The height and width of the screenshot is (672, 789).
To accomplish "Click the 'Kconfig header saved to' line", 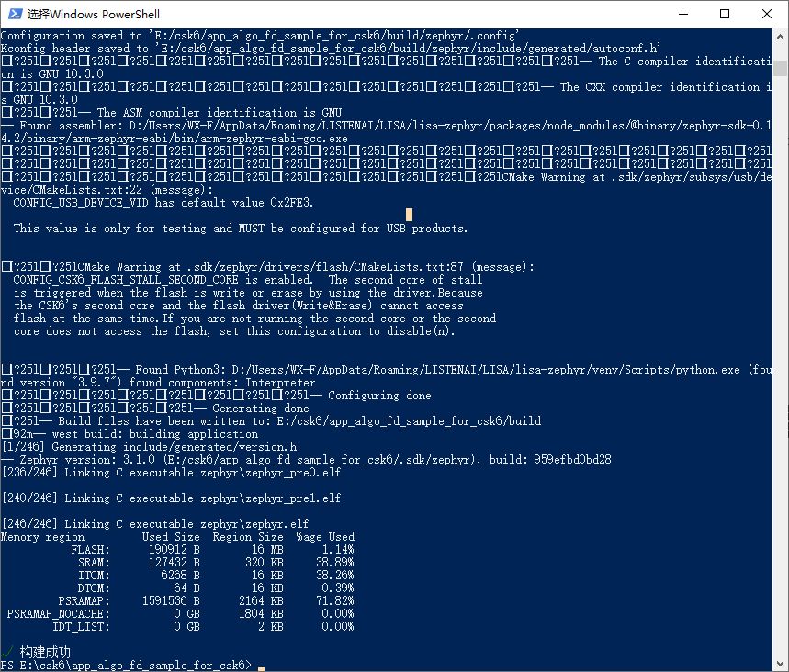I will [x=331, y=49].
